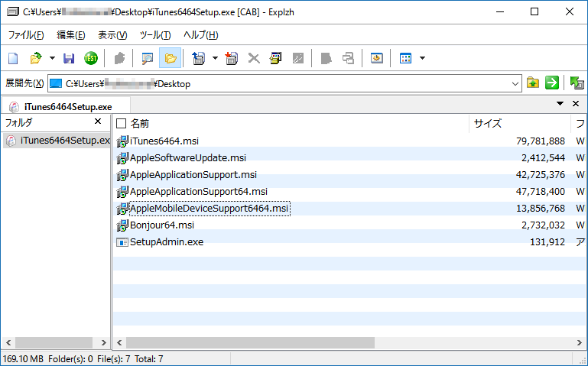This screenshot has width=588, height=366.
Task: Click the file list horizontal scrollbar thumb
Action: pyautogui.click(x=250, y=342)
